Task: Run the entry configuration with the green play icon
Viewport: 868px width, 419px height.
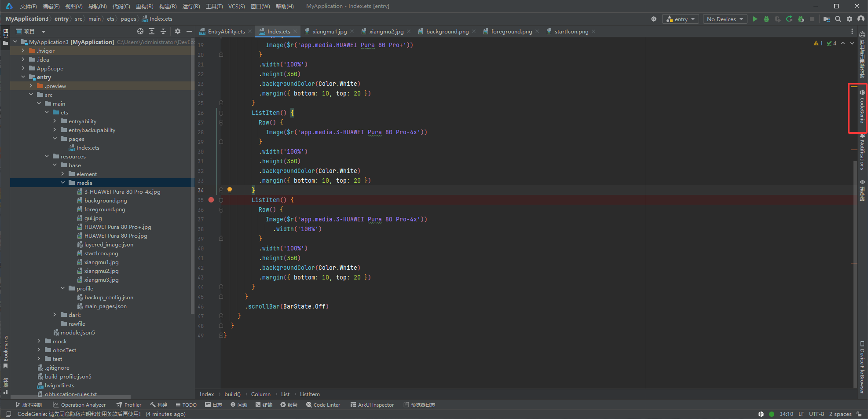Action: 755,19
